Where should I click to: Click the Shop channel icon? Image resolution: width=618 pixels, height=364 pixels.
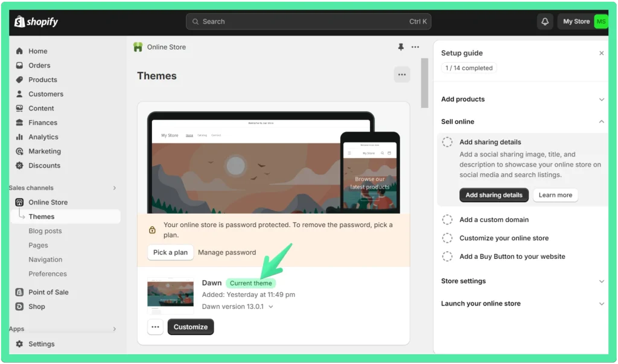[19, 307]
